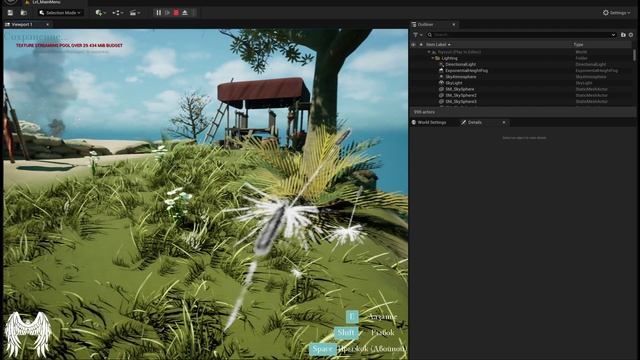
Task: Click the Browse to level content icon
Action: [24, 13]
